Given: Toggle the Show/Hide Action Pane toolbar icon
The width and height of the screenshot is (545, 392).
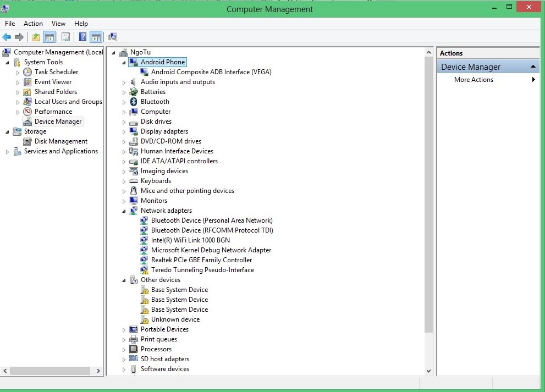Looking at the screenshot, I should click(x=96, y=37).
